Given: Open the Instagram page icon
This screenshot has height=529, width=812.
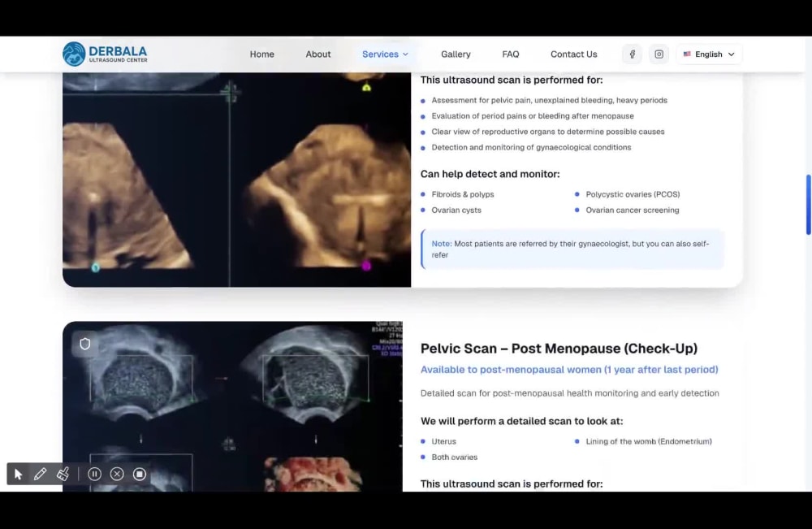Looking at the screenshot, I should click(x=659, y=54).
